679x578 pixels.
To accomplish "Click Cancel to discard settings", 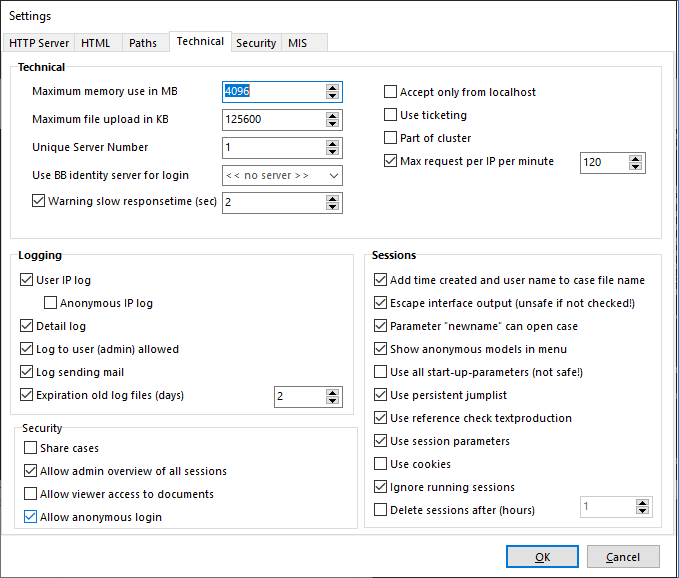I will tap(623, 557).
